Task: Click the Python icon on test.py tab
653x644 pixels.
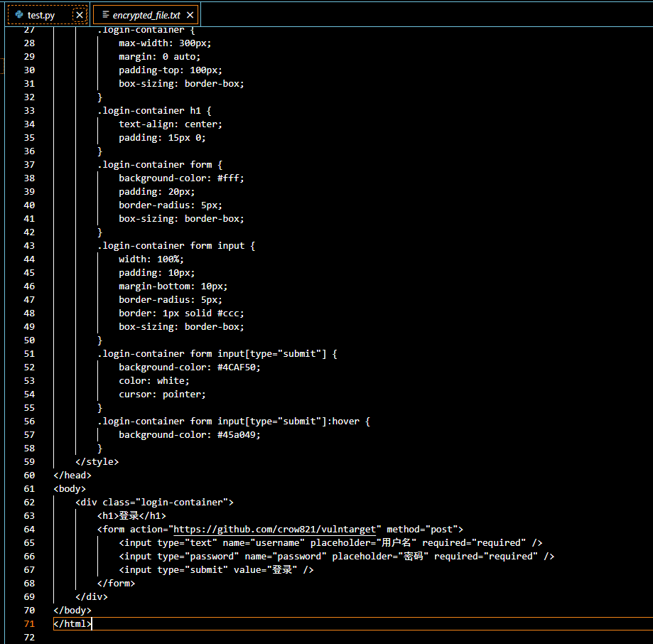Action: pyautogui.click(x=19, y=14)
